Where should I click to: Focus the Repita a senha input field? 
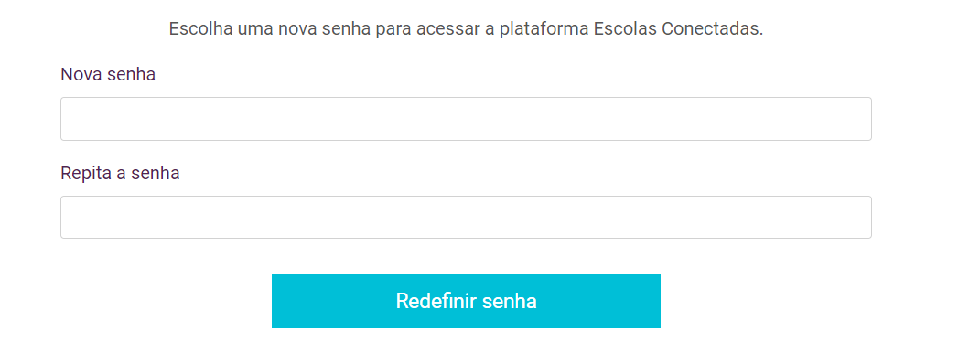click(466, 218)
